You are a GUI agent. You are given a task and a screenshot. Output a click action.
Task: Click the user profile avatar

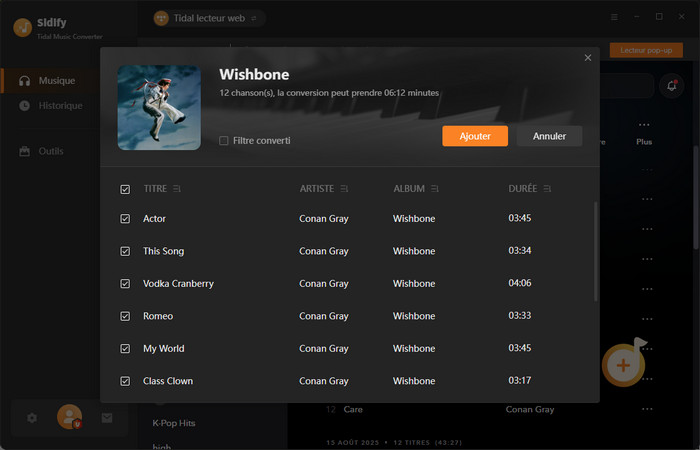tap(69, 417)
